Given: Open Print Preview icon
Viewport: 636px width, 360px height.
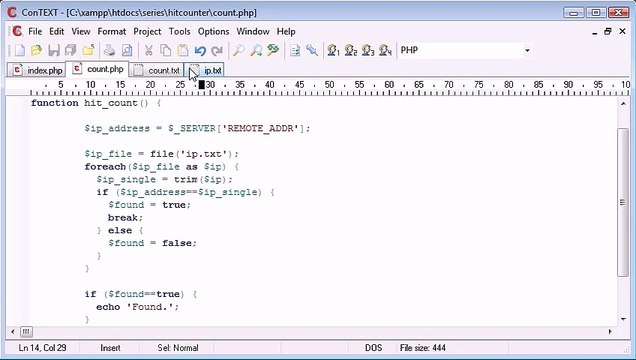Looking at the screenshot, I should point(127,50).
